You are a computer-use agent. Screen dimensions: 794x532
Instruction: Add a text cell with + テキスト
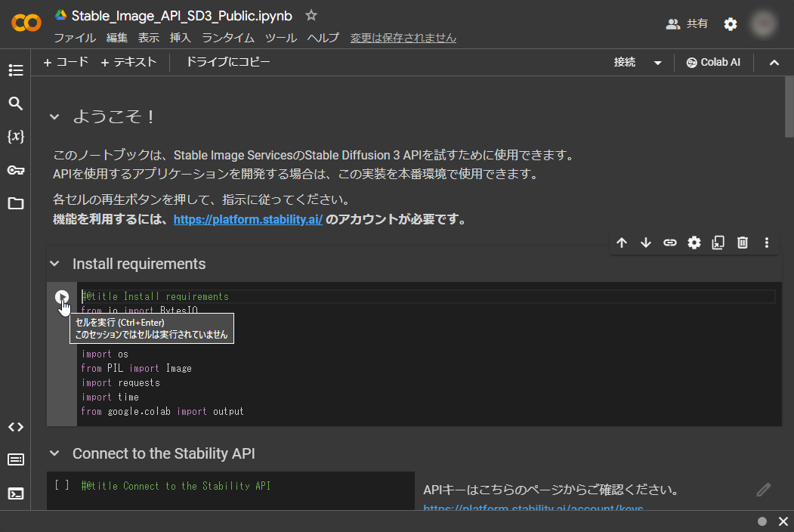tap(128, 62)
